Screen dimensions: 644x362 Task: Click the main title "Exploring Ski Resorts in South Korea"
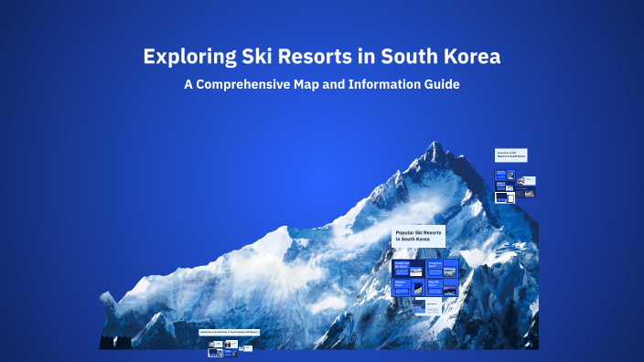pos(322,57)
